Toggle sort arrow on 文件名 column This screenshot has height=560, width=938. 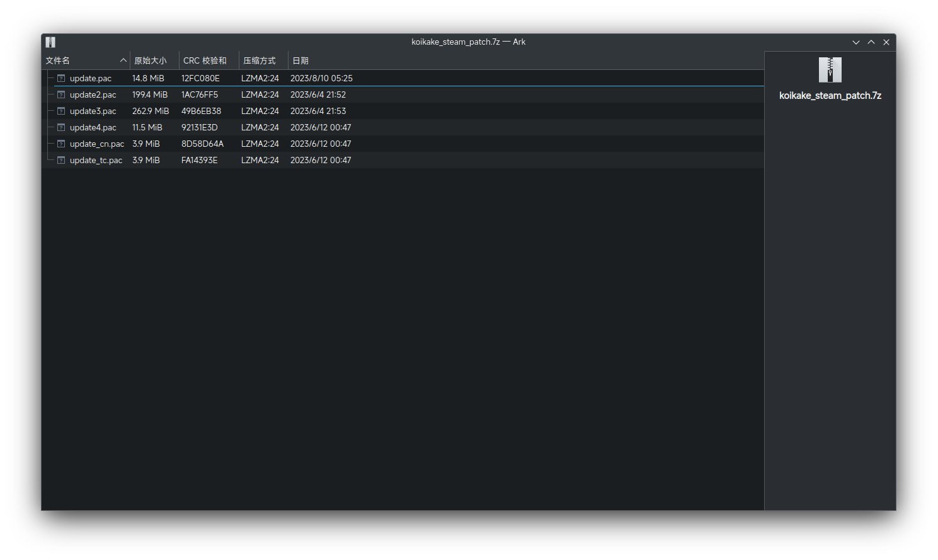(123, 60)
